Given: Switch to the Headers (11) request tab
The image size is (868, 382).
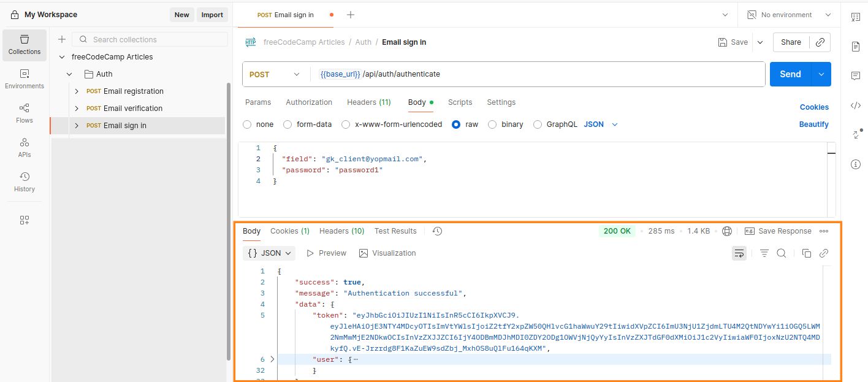Looking at the screenshot, I should 368,102.
